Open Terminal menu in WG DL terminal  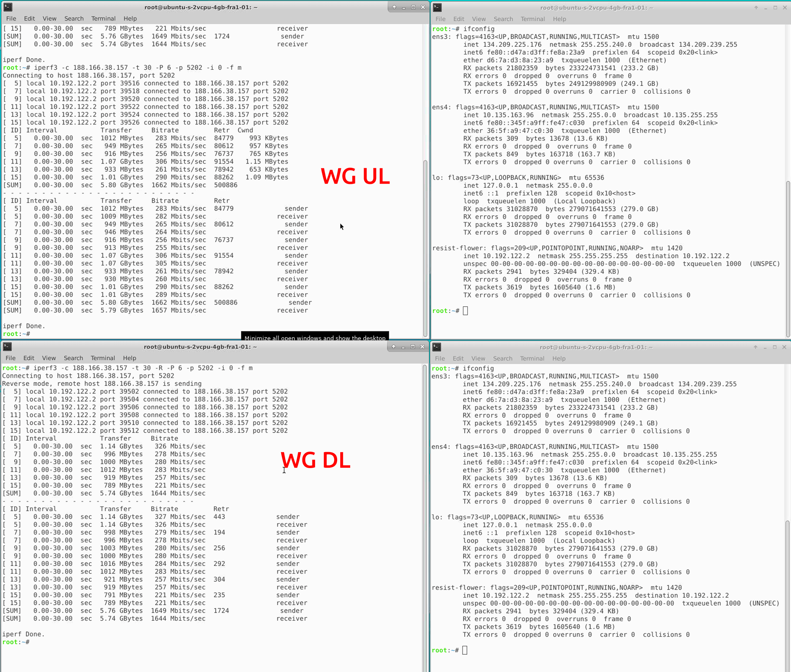[103, 358]
